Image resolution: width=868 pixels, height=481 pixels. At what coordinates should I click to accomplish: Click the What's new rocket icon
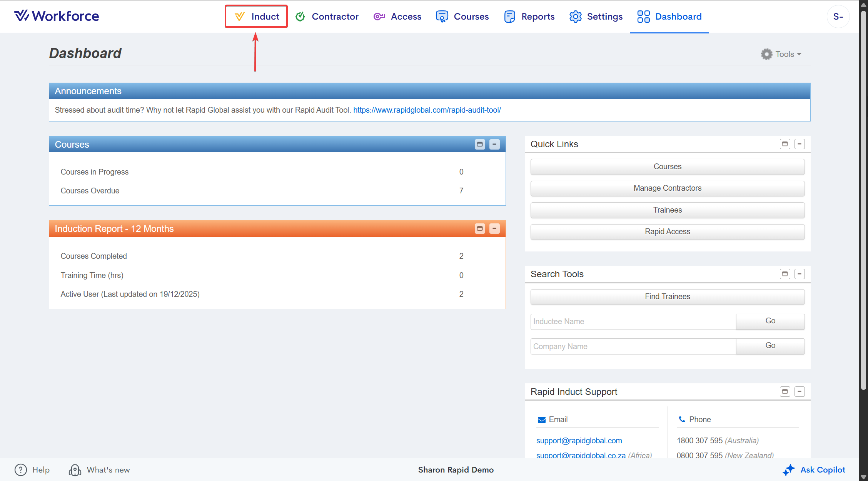(x=75, y=469)
